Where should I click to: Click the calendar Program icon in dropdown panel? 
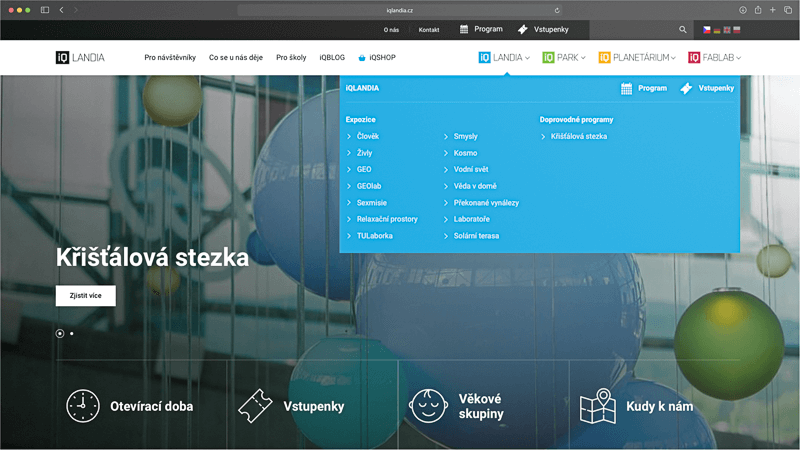coord(627,88)
